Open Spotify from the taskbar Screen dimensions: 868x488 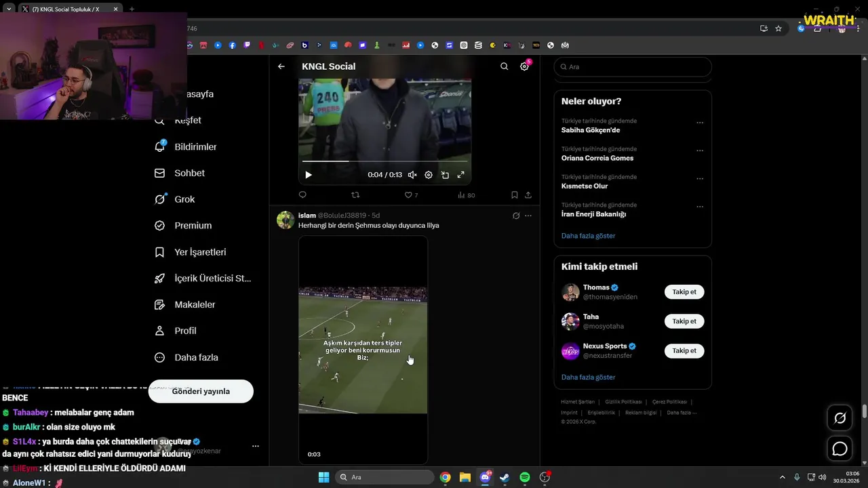pyautogui.click(x=525, y=477)
